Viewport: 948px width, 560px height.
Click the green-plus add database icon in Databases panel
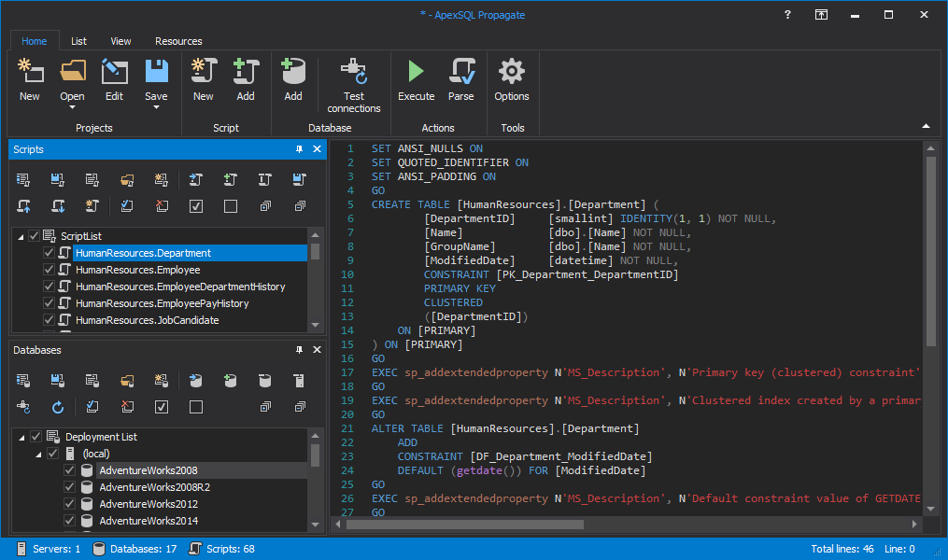[x=231, y=380]
